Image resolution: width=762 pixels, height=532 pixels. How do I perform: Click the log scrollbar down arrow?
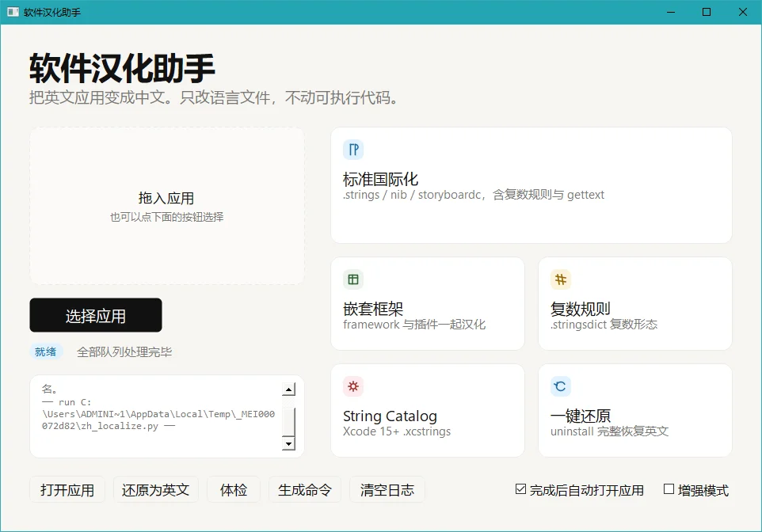288,443
